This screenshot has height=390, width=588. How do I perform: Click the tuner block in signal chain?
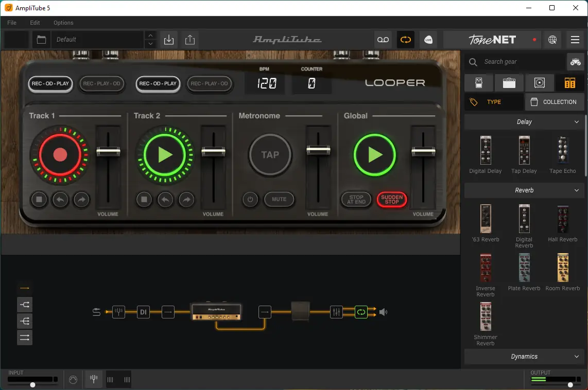point(118,312)
